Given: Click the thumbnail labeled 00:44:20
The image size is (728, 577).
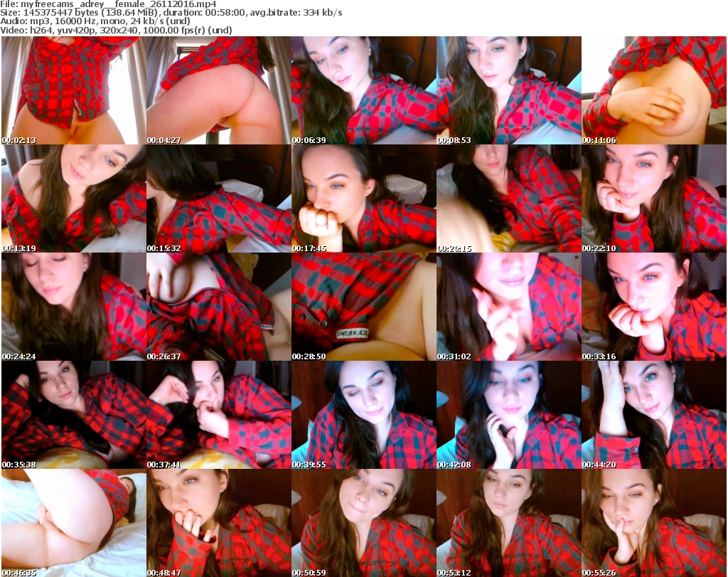Looking at the screenshot, I should coord(653,415).
